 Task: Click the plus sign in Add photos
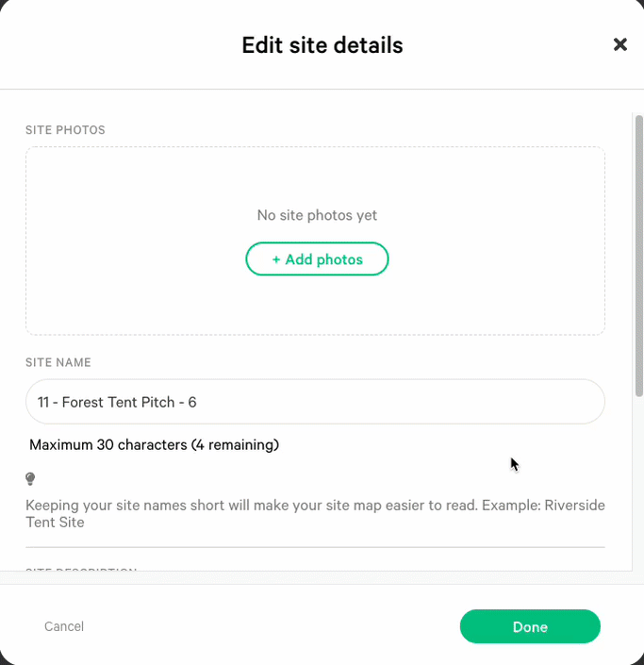pyautogui.click(x=276, y=259)
